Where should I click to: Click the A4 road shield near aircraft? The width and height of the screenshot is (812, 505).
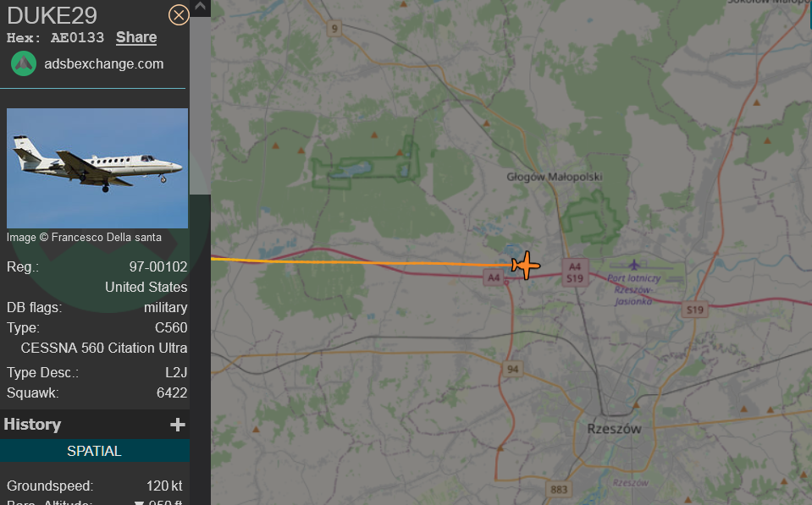pos(494,277)
